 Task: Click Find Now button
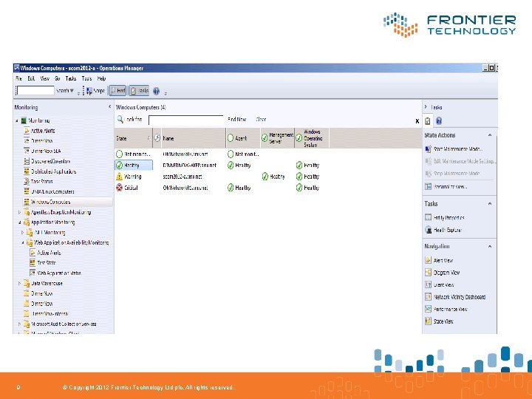(237, 120)
